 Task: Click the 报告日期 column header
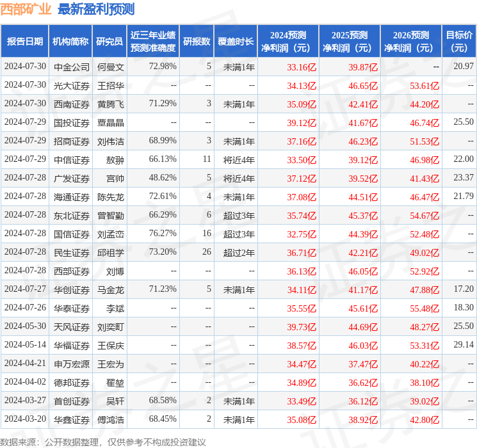(x=24, y=42)
